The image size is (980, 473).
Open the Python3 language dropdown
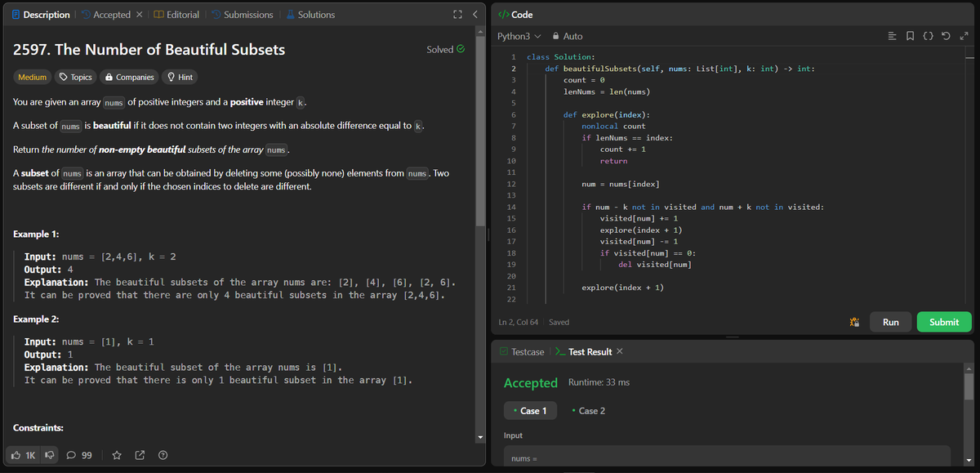click(519, 37)
